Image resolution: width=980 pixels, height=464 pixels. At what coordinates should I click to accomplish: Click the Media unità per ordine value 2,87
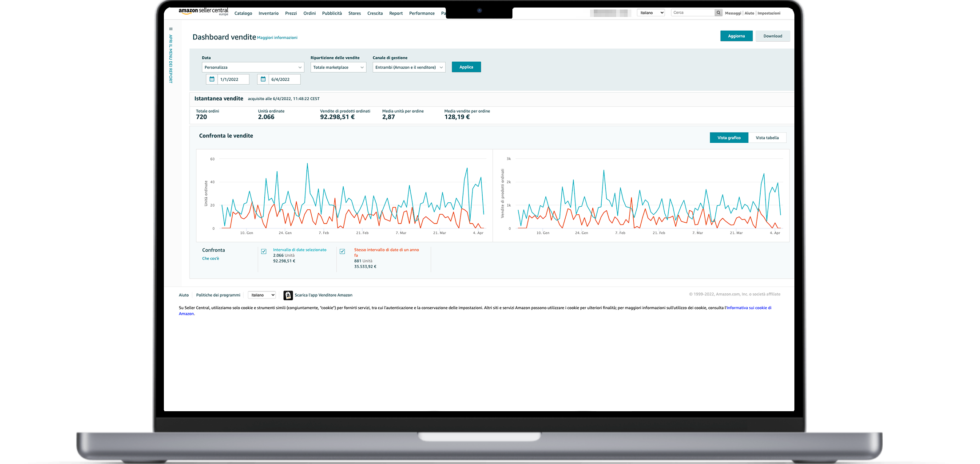point(389,117)
